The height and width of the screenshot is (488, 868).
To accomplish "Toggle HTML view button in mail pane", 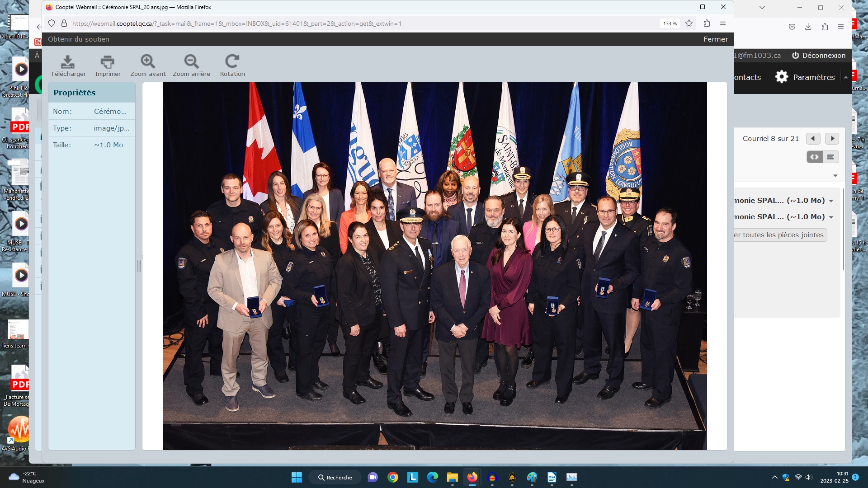I will pos(815,157).
